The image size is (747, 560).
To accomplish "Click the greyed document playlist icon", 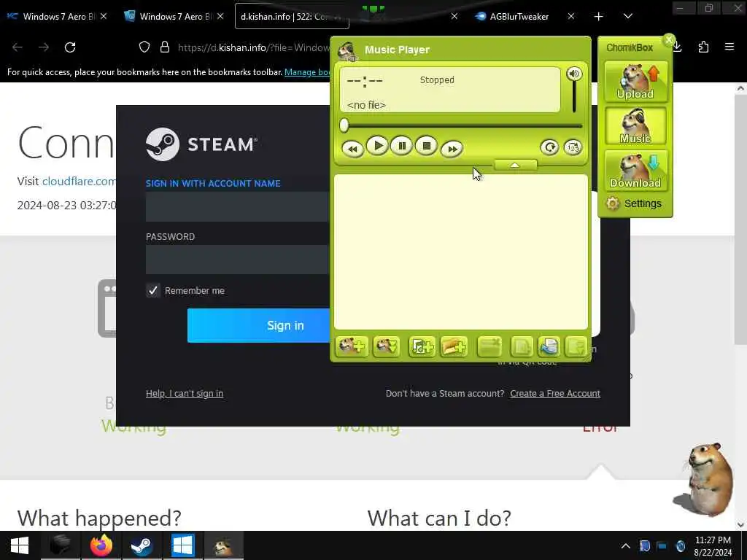I will tap(522, 346).
